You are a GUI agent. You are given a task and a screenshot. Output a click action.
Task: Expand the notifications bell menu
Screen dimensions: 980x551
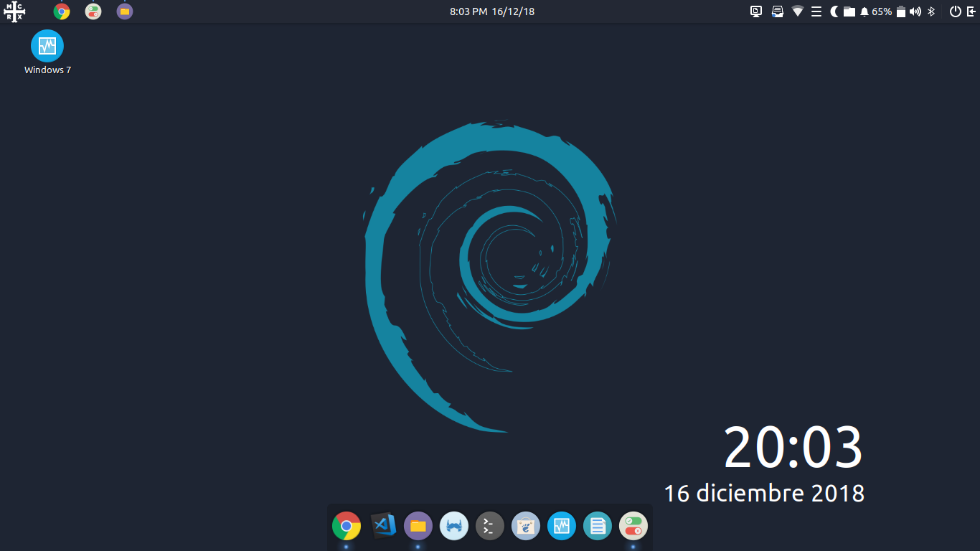[x=866, y=11]
